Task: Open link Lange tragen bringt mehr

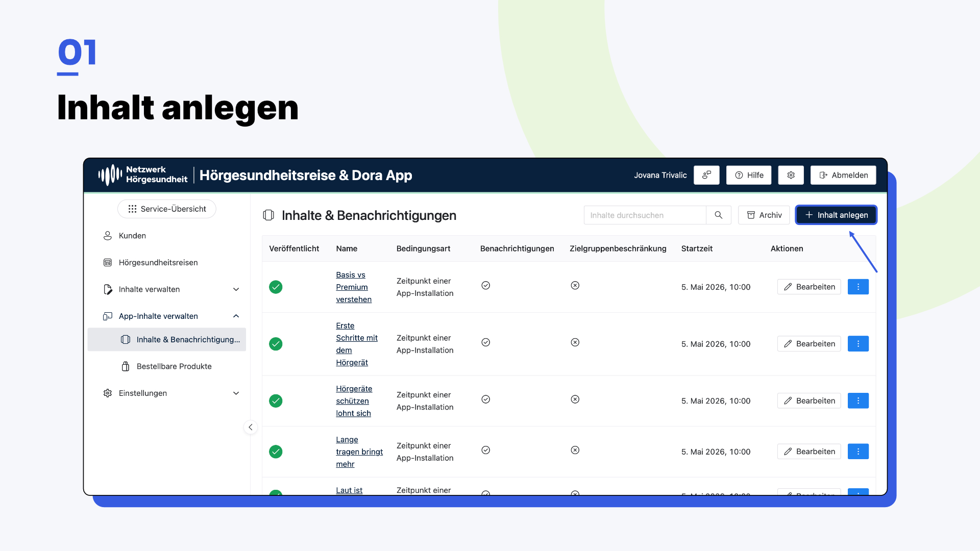Action: pos(359,452)
